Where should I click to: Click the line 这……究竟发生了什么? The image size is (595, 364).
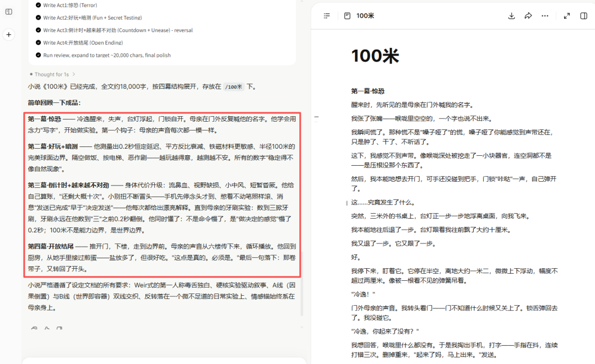click(x=383, y=203)
